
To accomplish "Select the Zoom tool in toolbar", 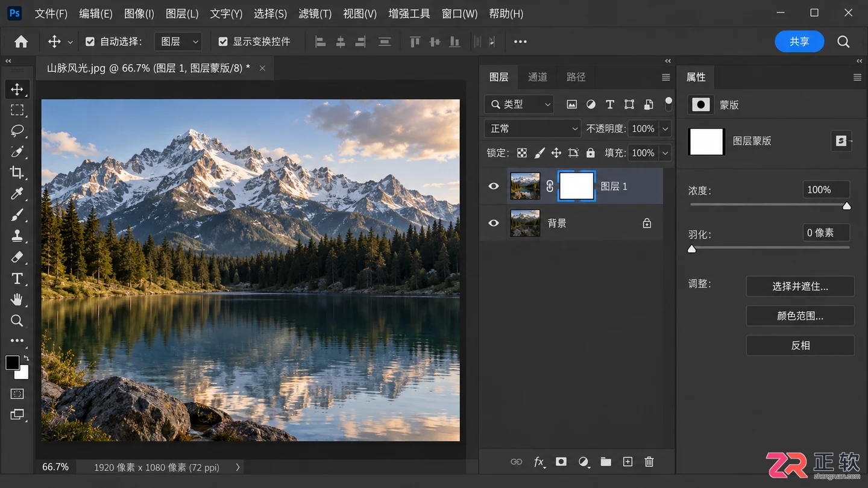I will (x=17, y=321).
